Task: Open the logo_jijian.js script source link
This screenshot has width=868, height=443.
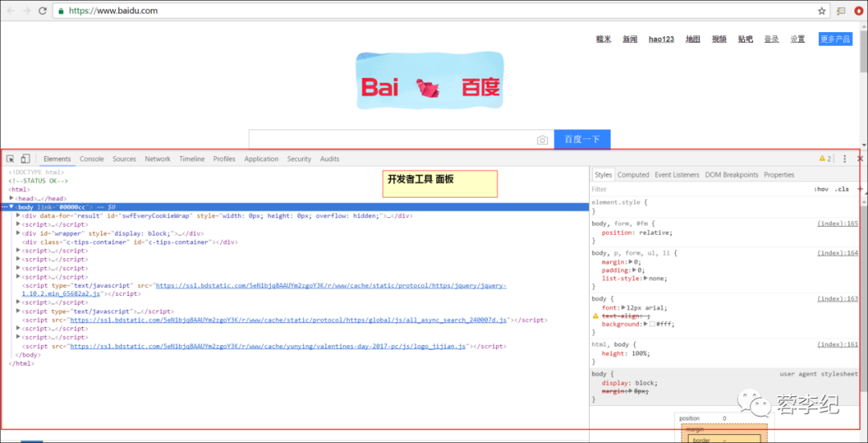Action: click(268, 346)
